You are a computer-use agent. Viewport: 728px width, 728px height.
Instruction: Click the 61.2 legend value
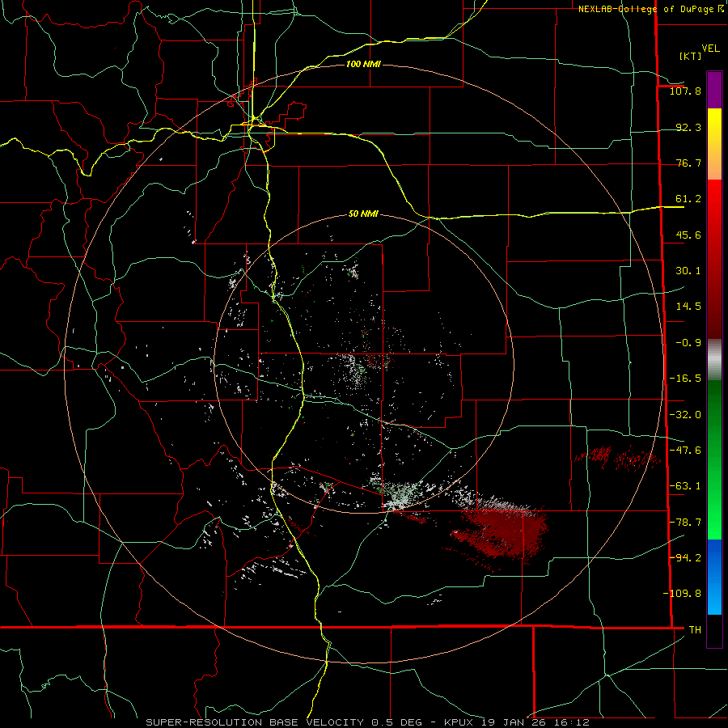(x=688, y=199)
